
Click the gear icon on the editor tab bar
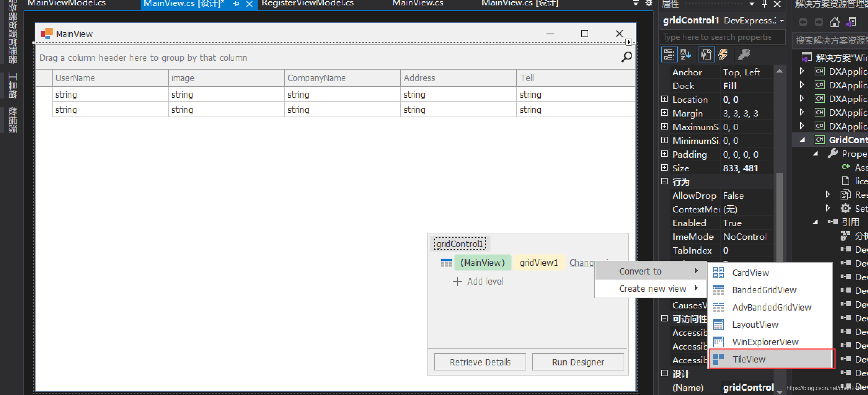(x=648, y=3)
